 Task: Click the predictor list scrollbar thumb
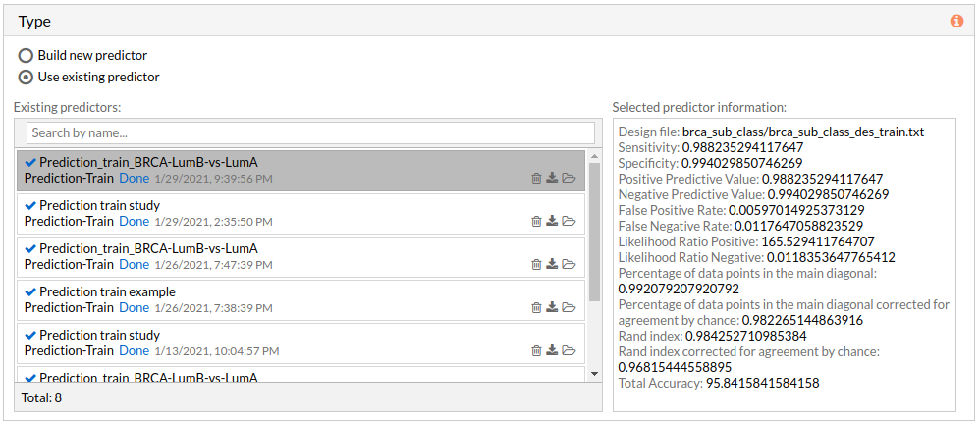[594, 231]
